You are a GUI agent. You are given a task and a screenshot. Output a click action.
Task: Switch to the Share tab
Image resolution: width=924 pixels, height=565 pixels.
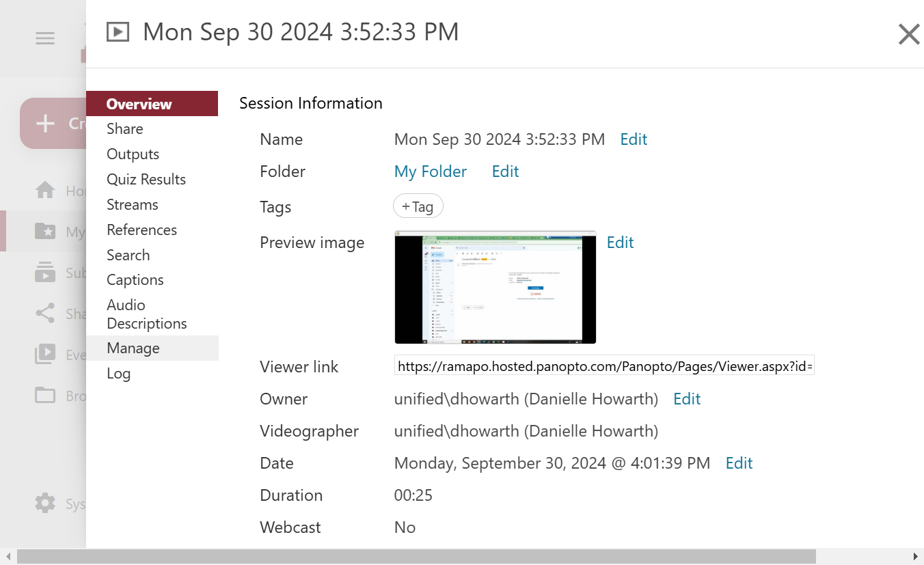tap(125, 129)
